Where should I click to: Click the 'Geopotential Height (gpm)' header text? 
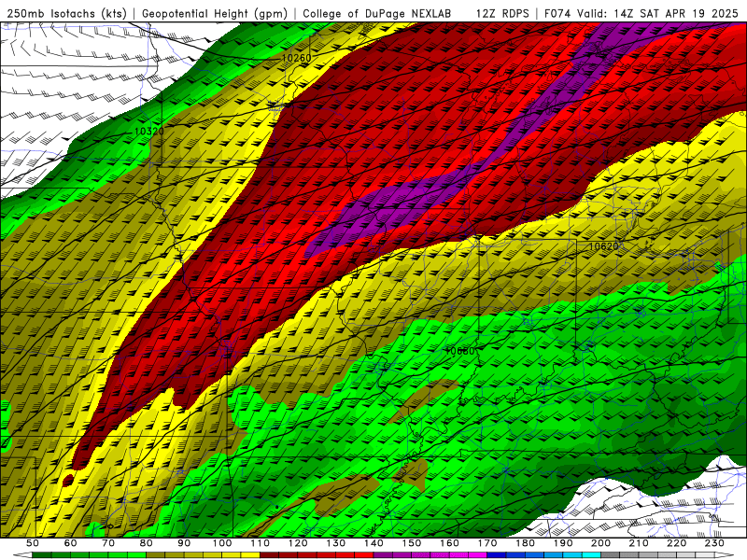click(215, 13)
